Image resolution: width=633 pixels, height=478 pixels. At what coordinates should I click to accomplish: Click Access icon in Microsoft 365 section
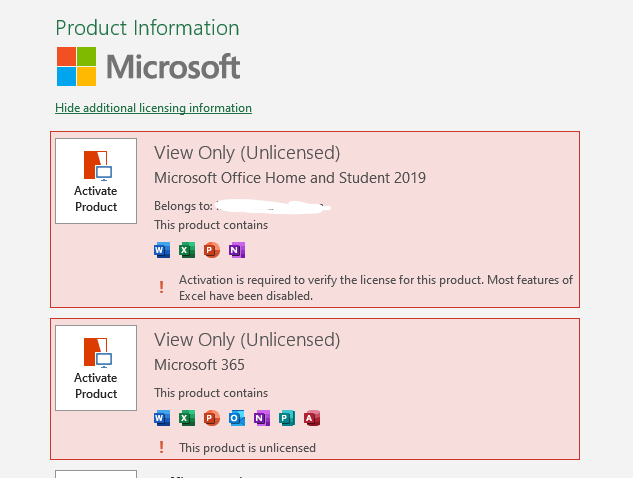click(312, 418)
